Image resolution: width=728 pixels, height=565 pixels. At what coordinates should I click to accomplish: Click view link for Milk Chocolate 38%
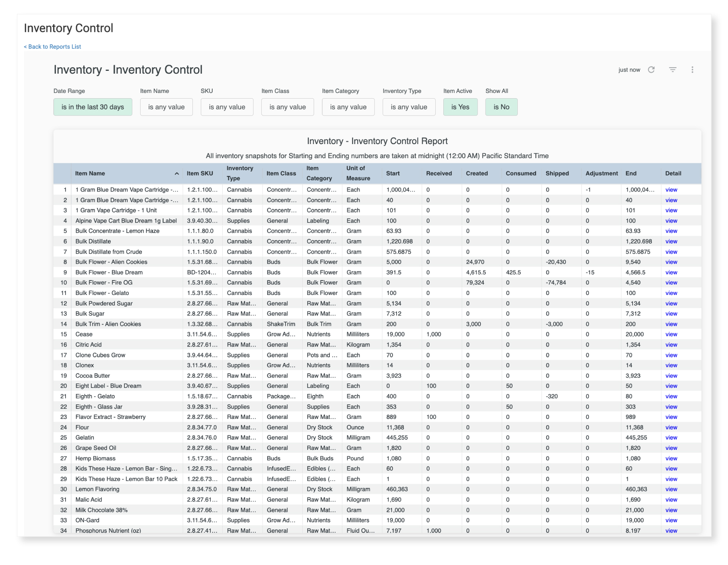671,510
